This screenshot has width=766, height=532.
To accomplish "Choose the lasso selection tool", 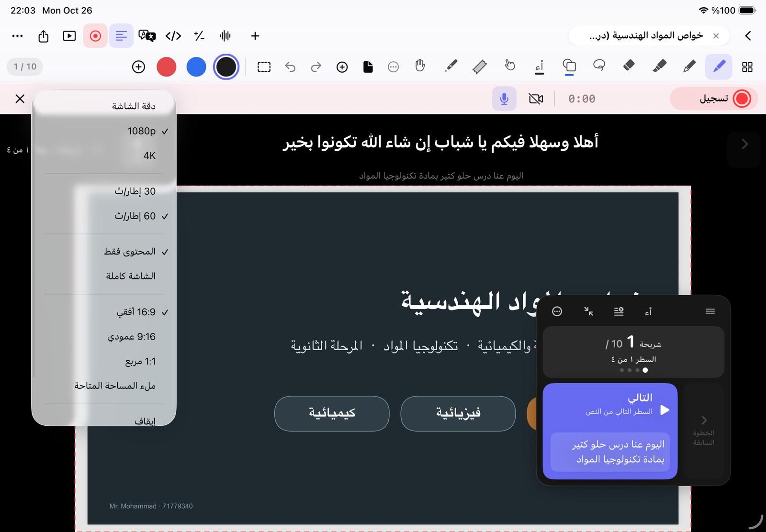I will click(x=599, y=66).
